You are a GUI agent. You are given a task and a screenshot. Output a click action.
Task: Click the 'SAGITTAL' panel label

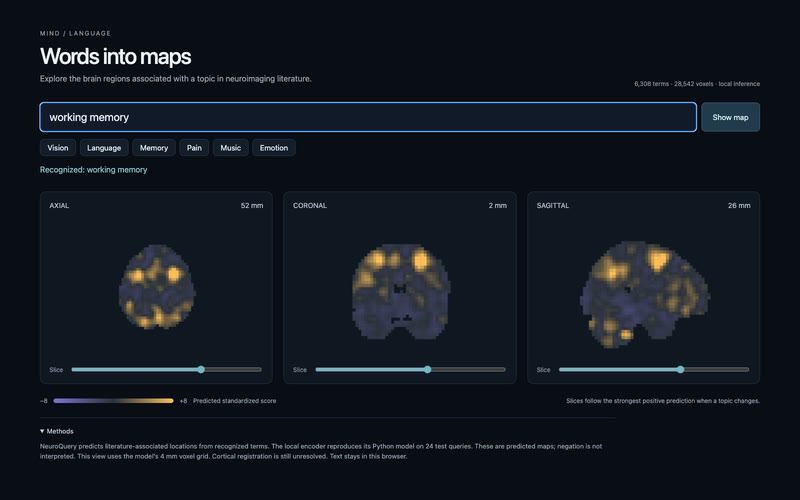point(553,206)
